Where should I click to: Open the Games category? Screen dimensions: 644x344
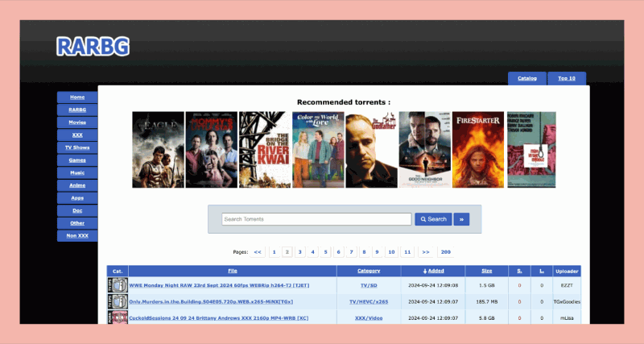(77, 160)
